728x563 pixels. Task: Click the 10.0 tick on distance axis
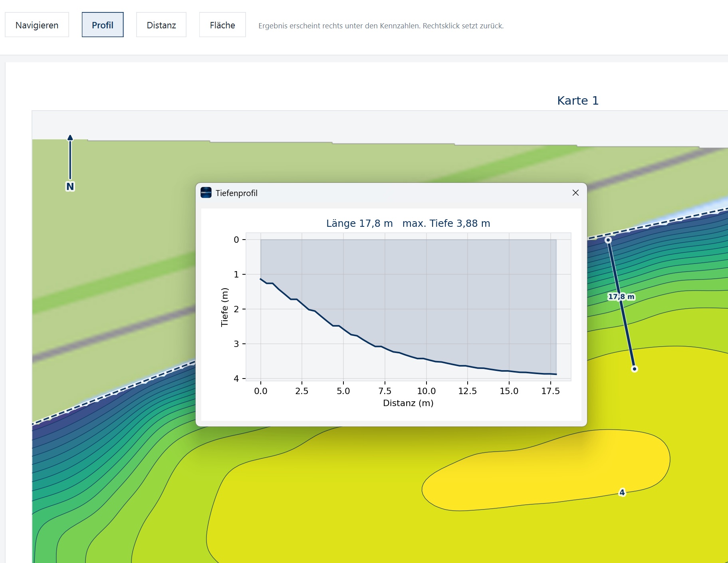pyautogui.click(x=426, y=391)
